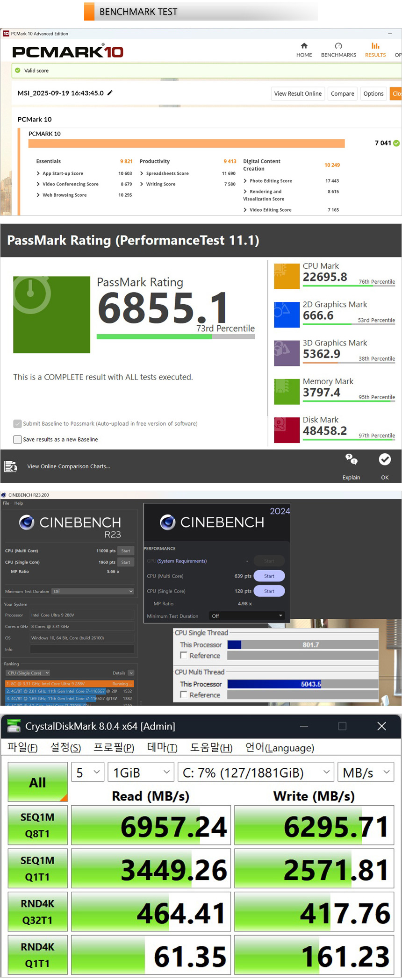Image resolution: width=402 pixels, height=980 pixels.
Task: Enable Save results as a new Baseline
Action: tap(18, 439)
